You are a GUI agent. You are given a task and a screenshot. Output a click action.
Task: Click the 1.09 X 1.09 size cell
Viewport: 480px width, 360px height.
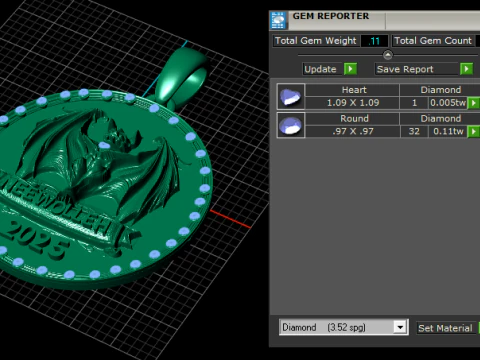(353, 103)
